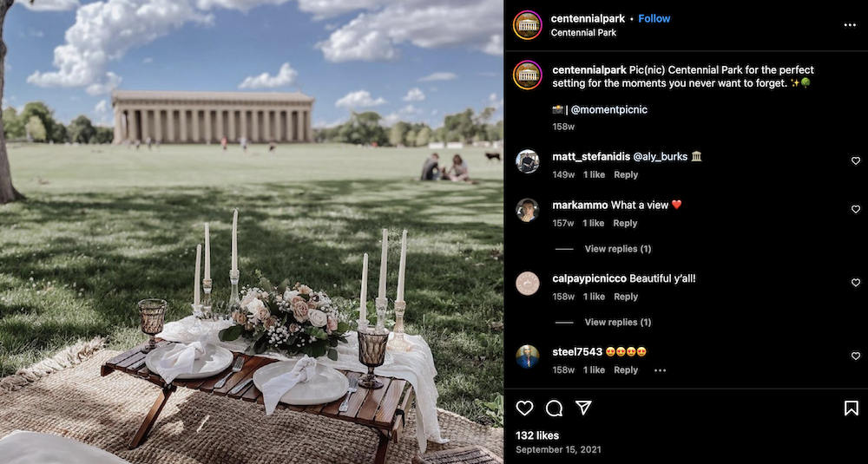Screen dimensions: 868x464
Task: Reply to steel7543's comment
Action: tap(626, 370)
